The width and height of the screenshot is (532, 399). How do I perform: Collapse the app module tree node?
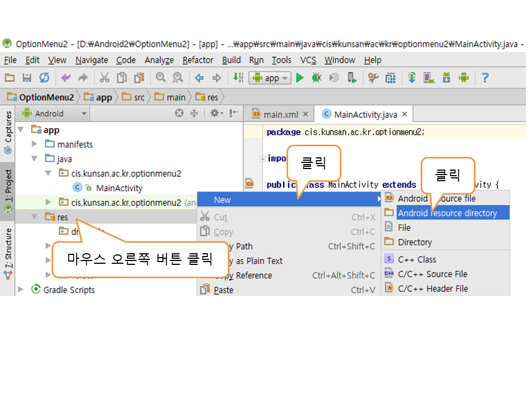[21, 130]
